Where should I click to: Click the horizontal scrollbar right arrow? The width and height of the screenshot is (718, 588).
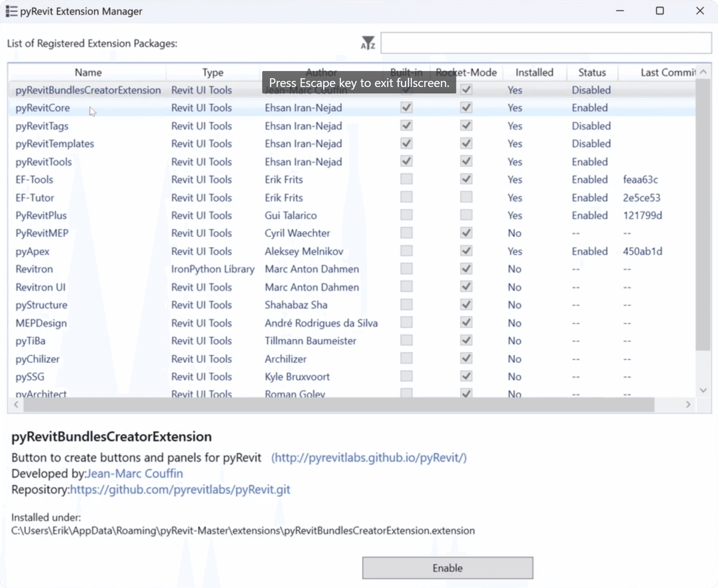(688, 405)
